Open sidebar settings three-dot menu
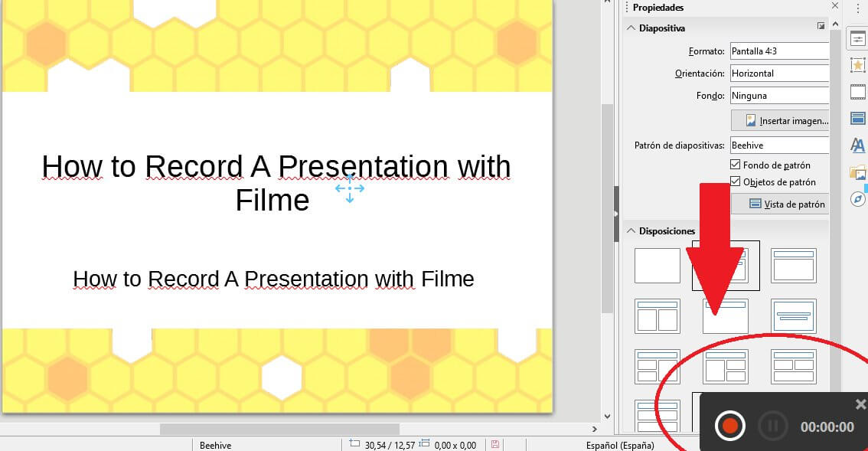Viewport: 868px width, 451px height. [857, 8]
